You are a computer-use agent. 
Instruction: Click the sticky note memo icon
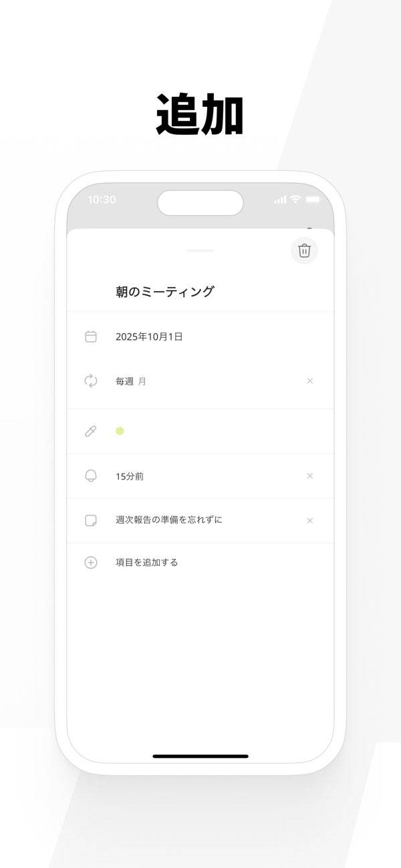coord(91,520)
